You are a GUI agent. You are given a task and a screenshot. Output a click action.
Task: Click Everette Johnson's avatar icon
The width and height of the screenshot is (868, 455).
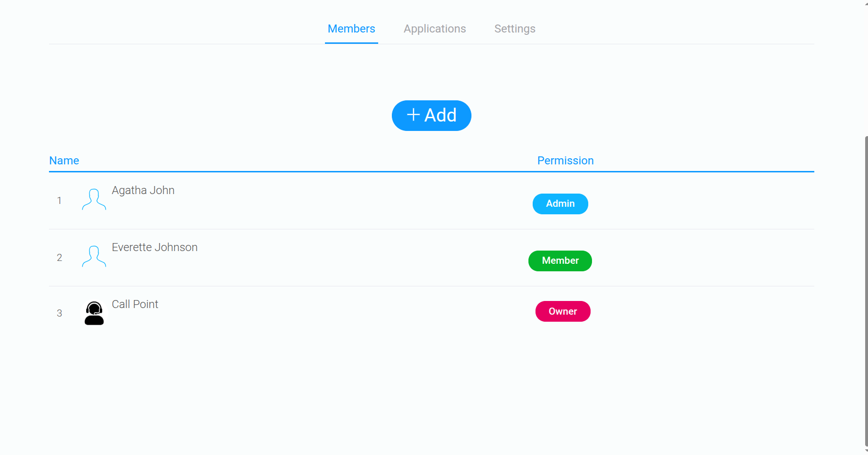pyautogui.click(x=94, y=256)
